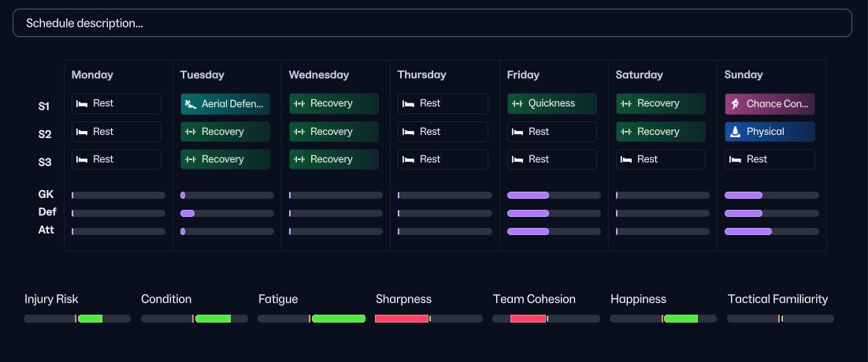Select Wednesday S1 Recovery session text
Image resolution: width=868 pixels, height=362 pixels.
(331, 103)
